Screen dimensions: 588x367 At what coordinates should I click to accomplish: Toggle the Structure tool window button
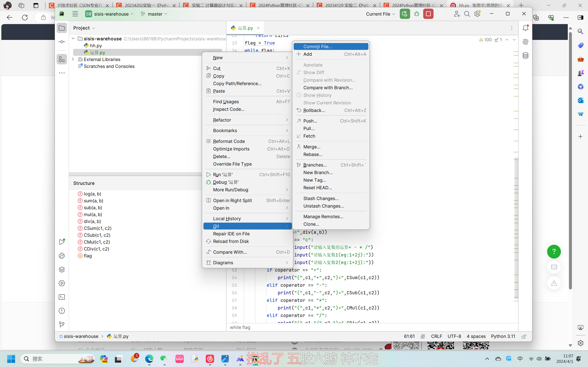pyautogui.click(x=62, y=59)
